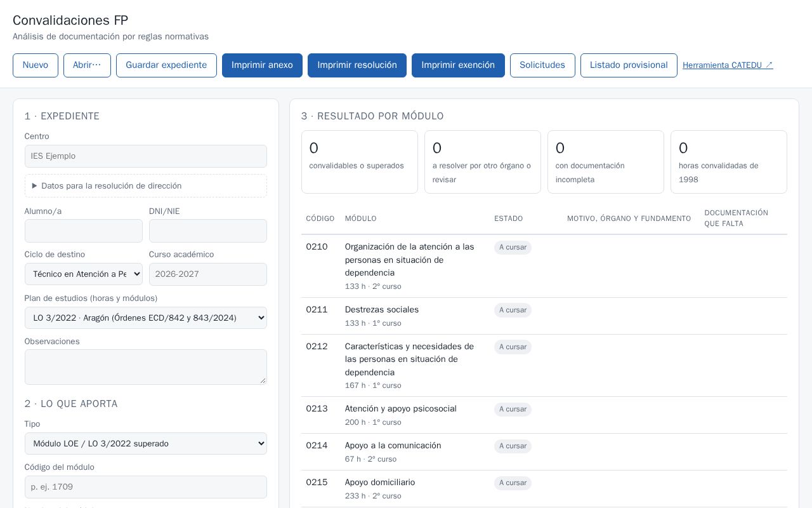The image size is (812, 508).
Task: Click Imprimir resolución button
Action: tap(357, 65)
